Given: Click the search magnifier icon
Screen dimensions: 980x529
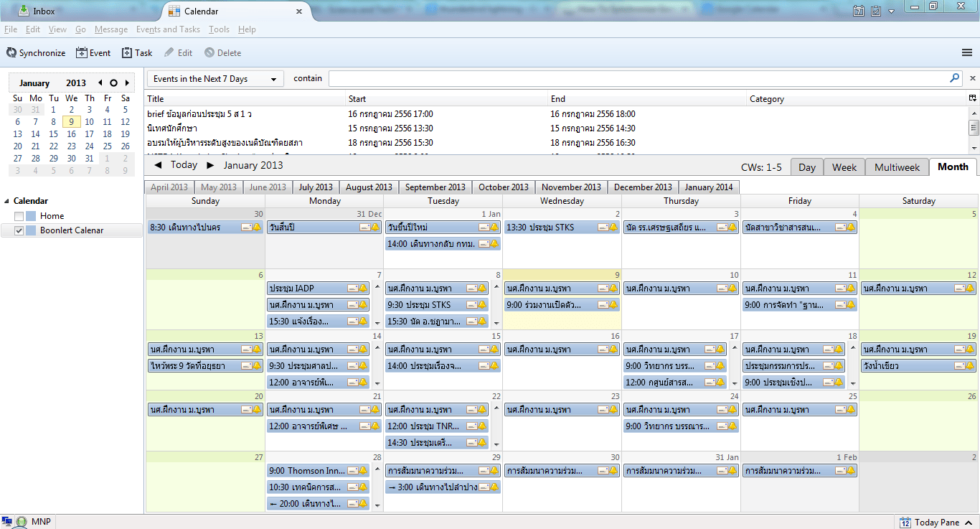Looking at the screenshot, I should [x=955, y=78].
